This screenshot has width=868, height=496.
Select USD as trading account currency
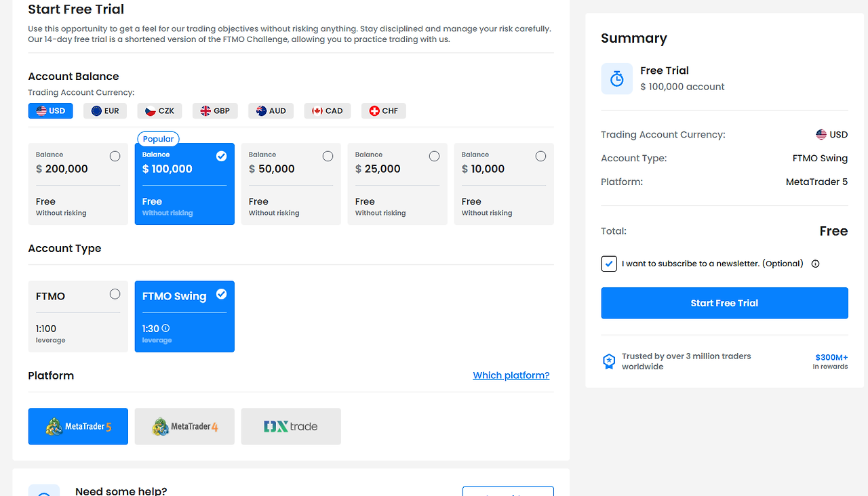coord(50,110)
